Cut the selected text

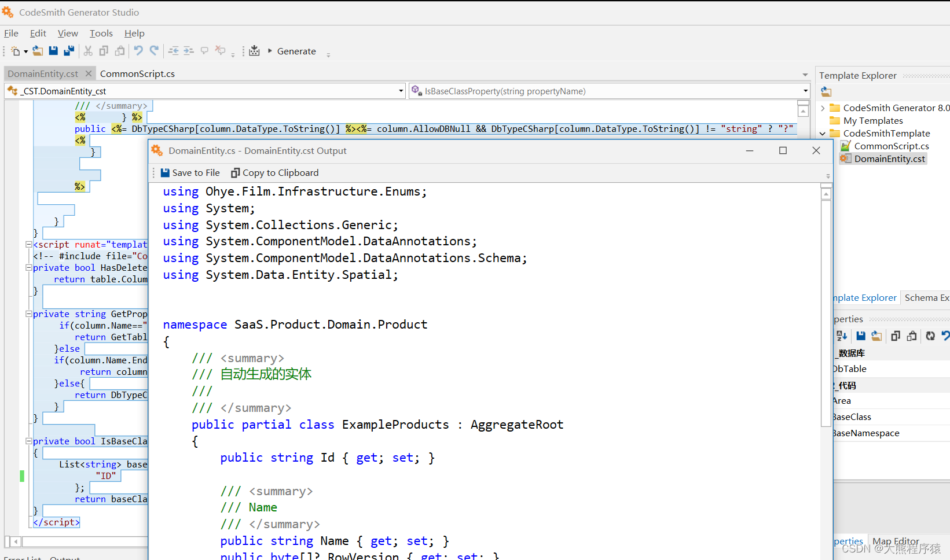87,51
